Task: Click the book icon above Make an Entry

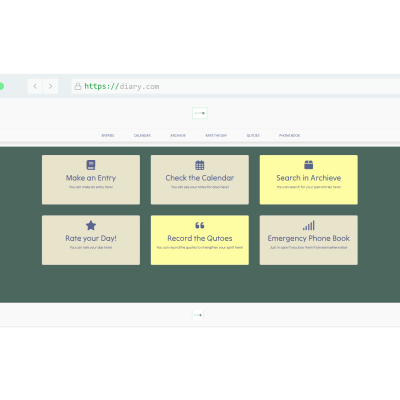Action: 91,165
